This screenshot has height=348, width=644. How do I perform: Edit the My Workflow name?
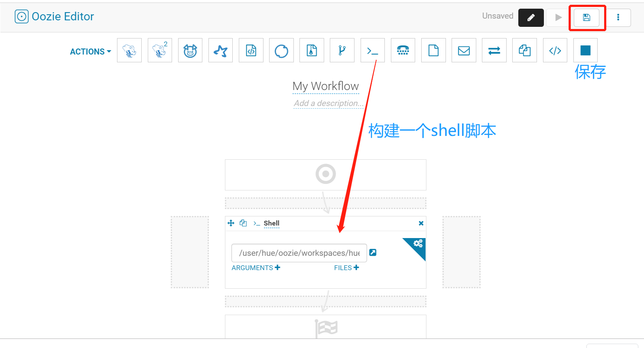tap(326, 86)
